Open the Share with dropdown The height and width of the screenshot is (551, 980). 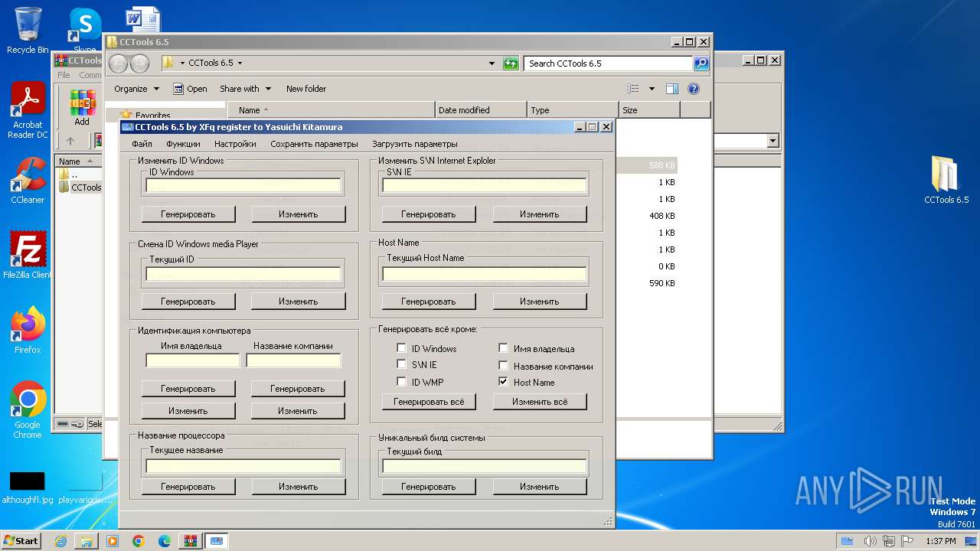[x=245, y=89]
